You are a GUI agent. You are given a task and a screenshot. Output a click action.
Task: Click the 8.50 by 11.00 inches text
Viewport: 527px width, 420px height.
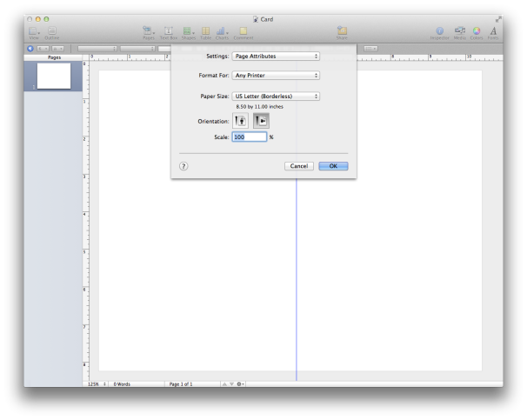pyautogui.click(x=259, y=106)
